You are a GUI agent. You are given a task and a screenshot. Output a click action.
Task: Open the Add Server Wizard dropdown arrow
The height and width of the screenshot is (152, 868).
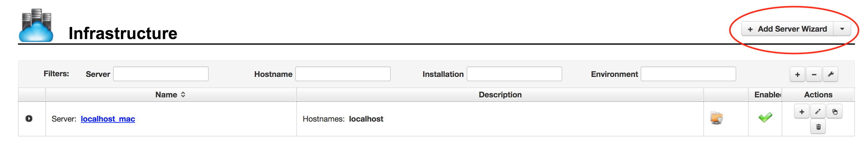[842, 29]
